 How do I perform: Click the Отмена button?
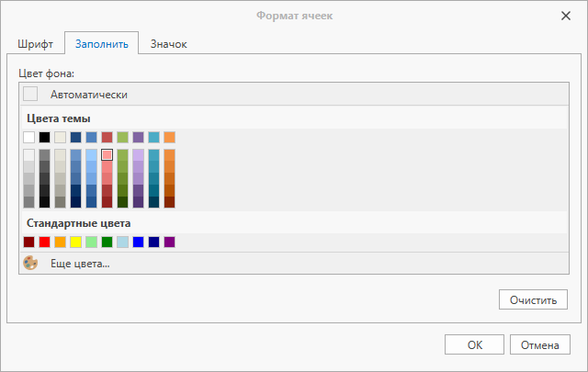(x=540, y=344)
